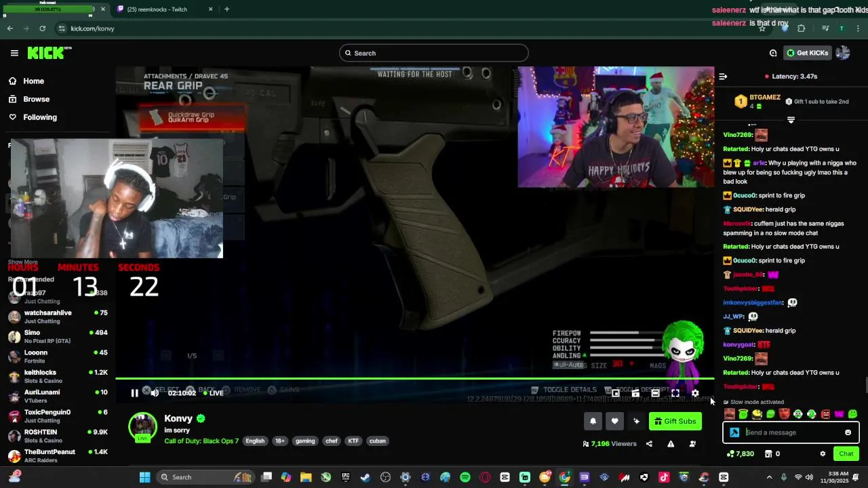Click sparkle subscribe icon beside heart

coord(636,421)
